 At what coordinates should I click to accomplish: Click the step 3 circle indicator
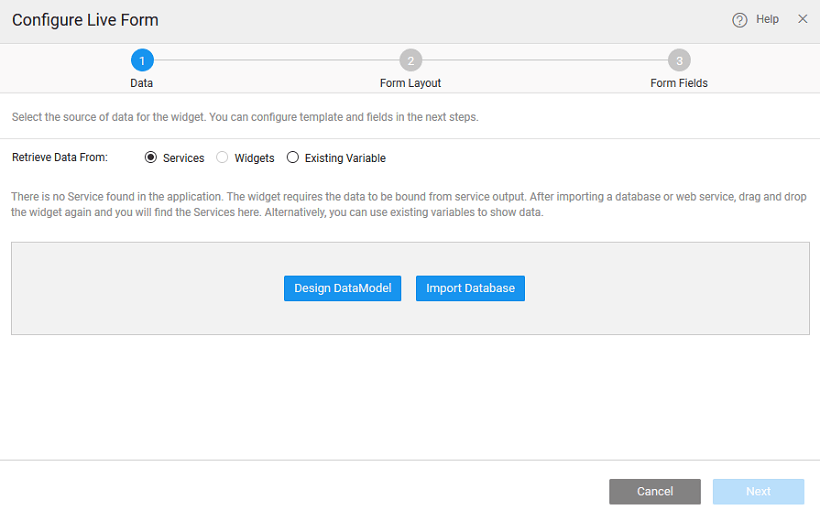679,60
